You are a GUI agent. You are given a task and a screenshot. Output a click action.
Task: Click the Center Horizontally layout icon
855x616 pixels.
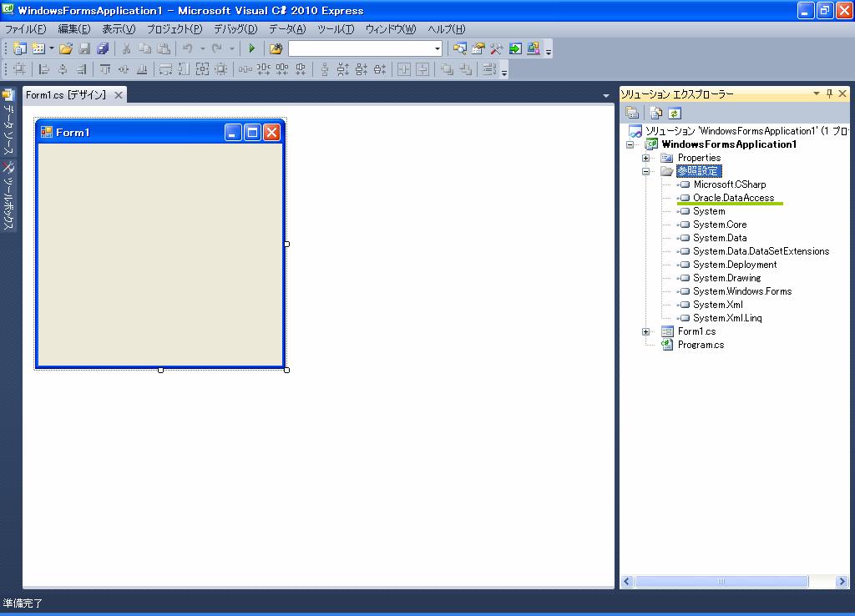[404, 69]
